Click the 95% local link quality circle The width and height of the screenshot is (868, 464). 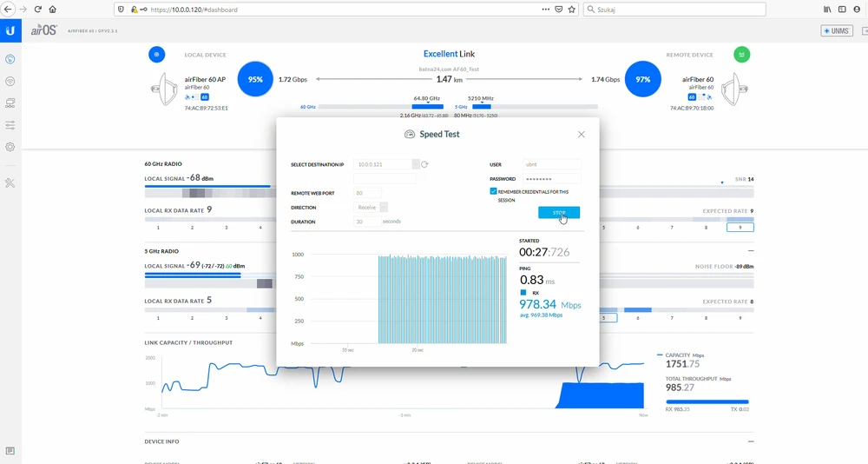255,79
